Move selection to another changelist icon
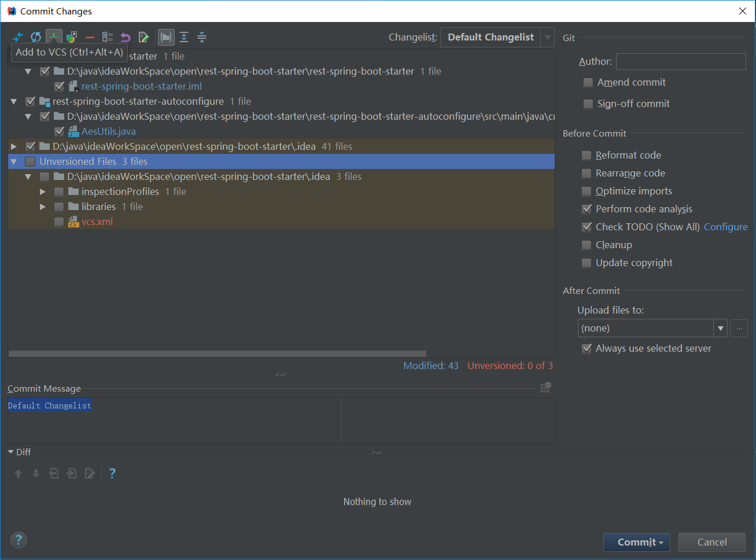Screen dimensions: 756x560 click(72, 37)
